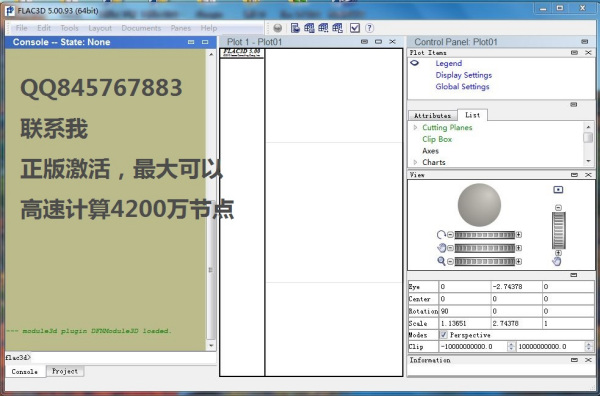Image resolution: width=600 pixels, height=396 pixels.
Task: Select Display Settings plot item
Action: [x=464, y=75]
